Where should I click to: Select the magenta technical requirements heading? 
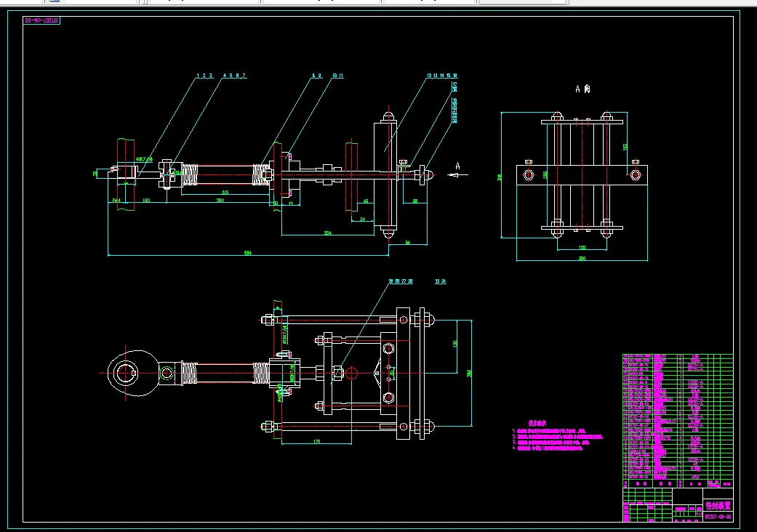(x=537, y=423)
